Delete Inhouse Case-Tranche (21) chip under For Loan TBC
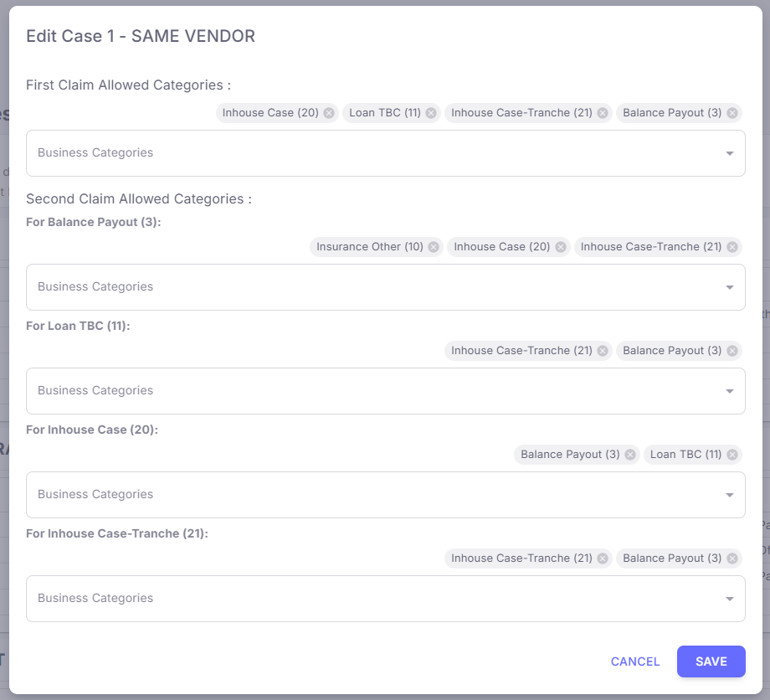Screen dimensions: 770x700 coord(603,351)
